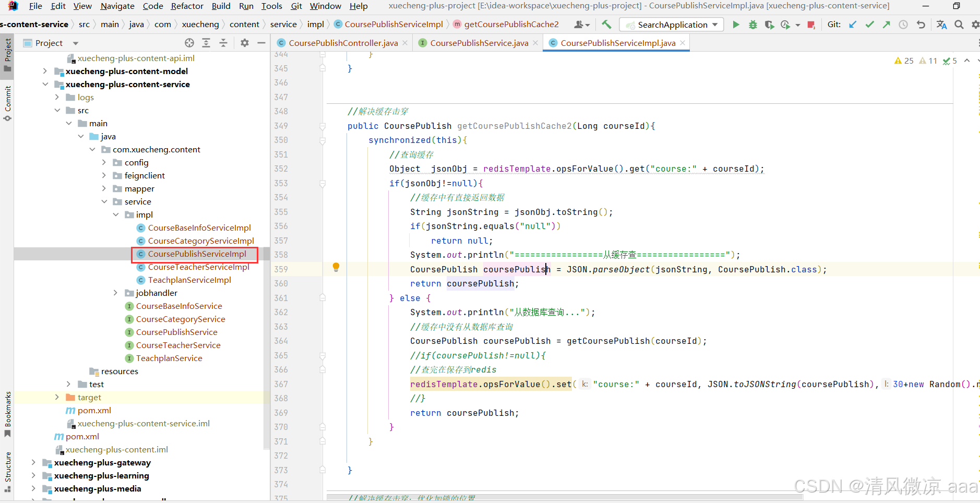Screen dimensions: 980x503
Task: Collapse xuecheng-plus-content-service module
Action: click(x=45, y=84)
